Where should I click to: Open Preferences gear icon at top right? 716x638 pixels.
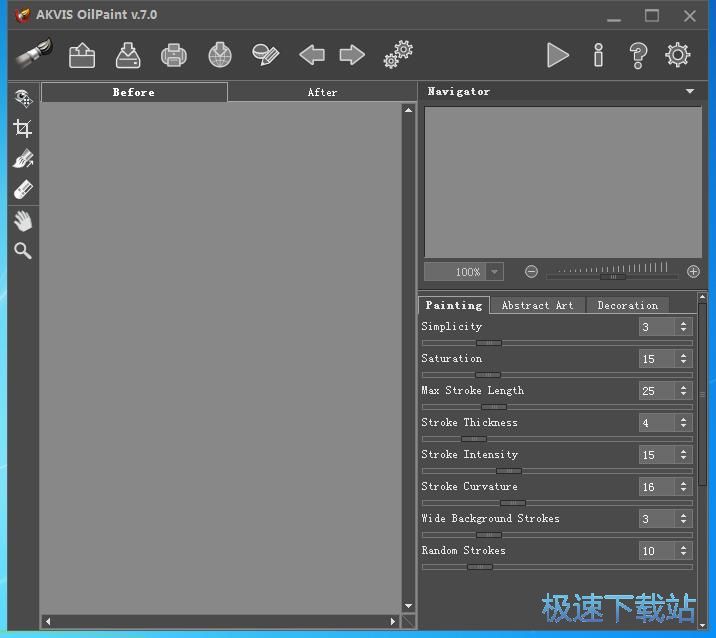678,55
